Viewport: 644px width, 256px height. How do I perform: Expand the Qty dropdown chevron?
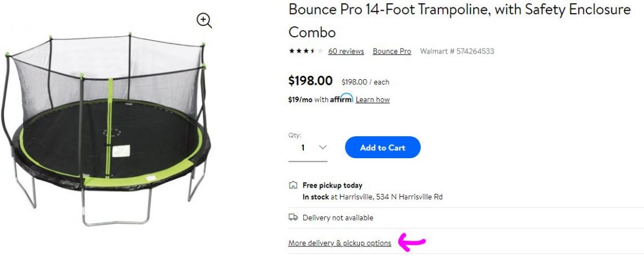[x=323, y=147]
